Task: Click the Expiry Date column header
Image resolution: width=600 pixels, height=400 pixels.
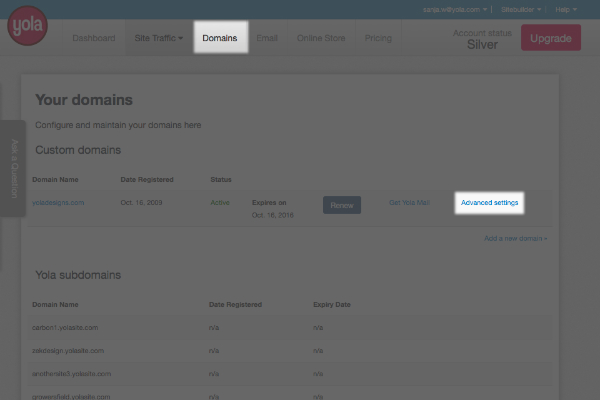Action: 332,305
